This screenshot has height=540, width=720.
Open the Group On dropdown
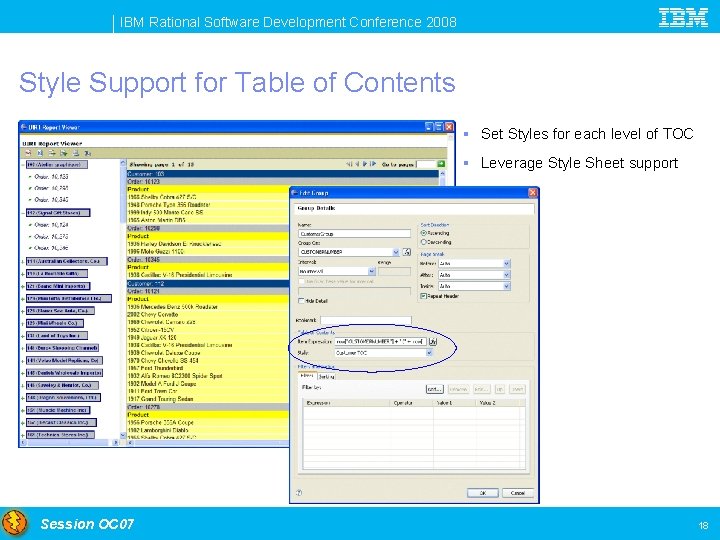coord(396,252)
